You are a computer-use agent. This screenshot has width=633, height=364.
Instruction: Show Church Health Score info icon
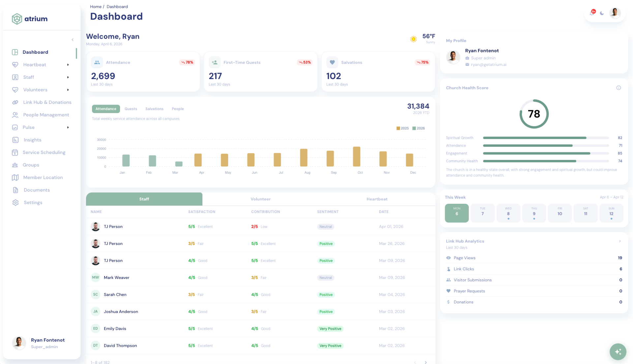click(618, 88)
